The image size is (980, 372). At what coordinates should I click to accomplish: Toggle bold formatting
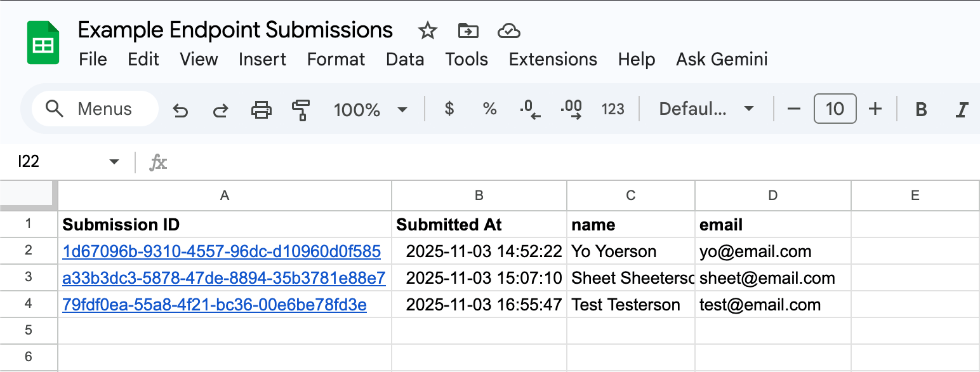click(x=920, y=109)
